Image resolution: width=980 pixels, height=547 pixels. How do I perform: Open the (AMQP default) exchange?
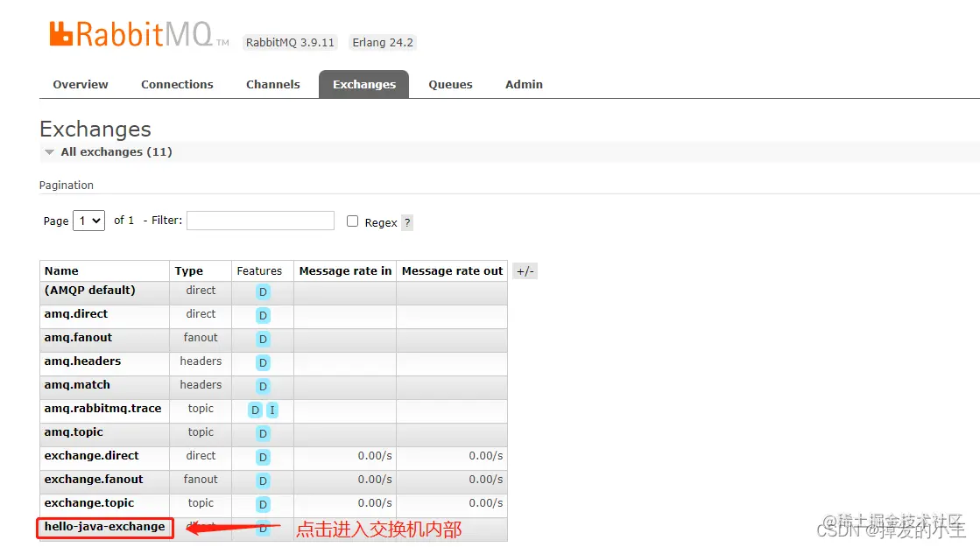tap(89, 291)
